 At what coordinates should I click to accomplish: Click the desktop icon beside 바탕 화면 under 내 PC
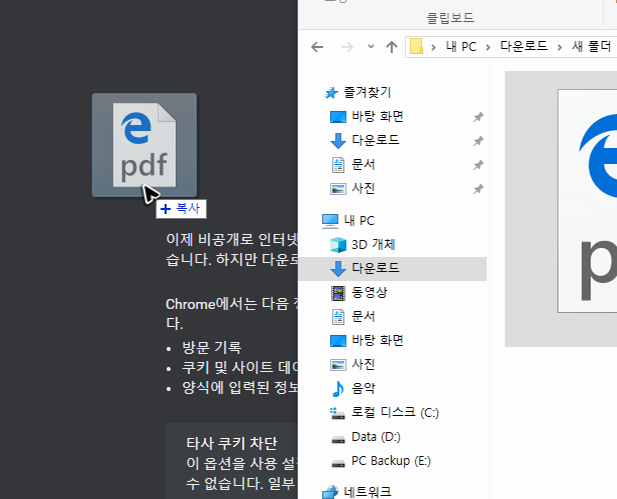click(x=338, y=341)
